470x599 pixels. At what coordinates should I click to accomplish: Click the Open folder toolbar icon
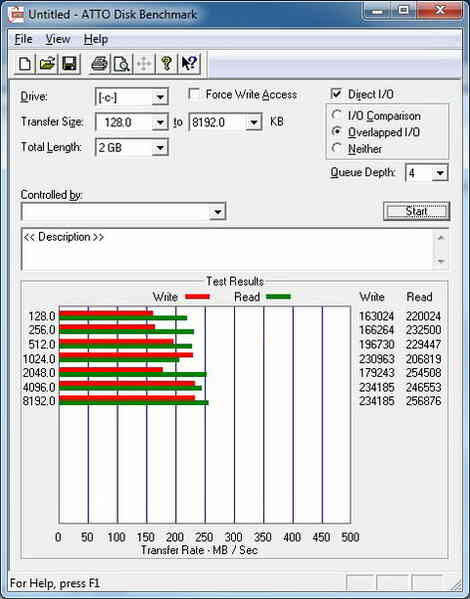click(x=47, y=63)
